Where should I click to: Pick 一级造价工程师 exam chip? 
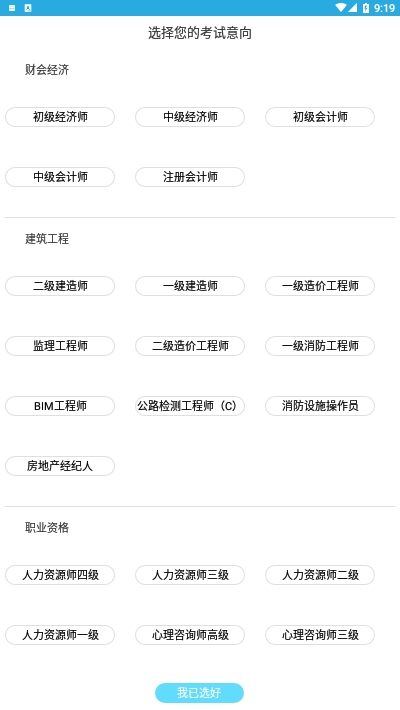click(320, 286)
